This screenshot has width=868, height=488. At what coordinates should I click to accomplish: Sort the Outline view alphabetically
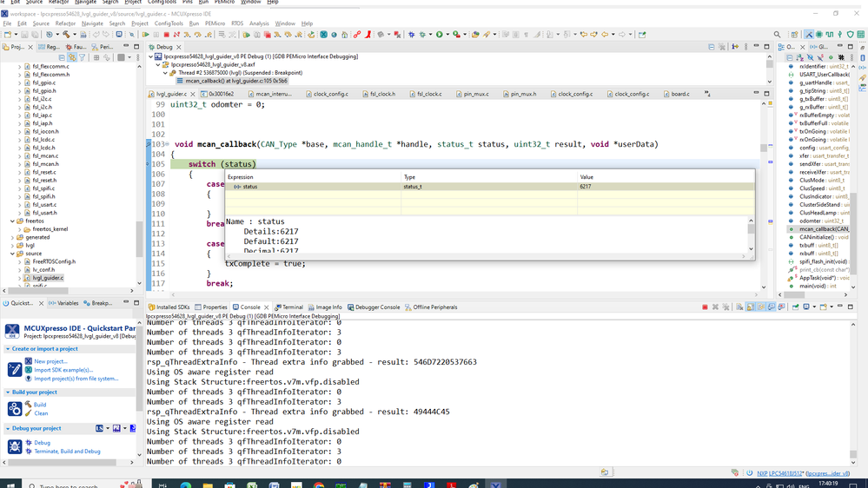[x=799, y=57]
